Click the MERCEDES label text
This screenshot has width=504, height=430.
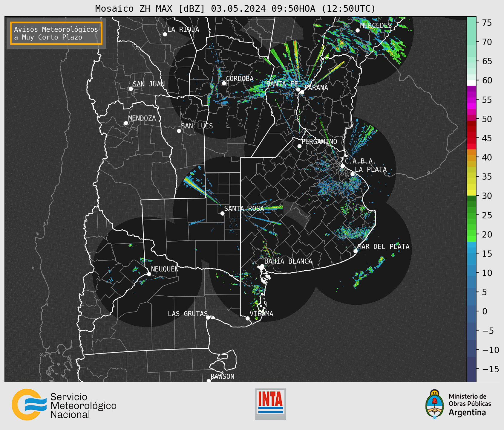376,26
